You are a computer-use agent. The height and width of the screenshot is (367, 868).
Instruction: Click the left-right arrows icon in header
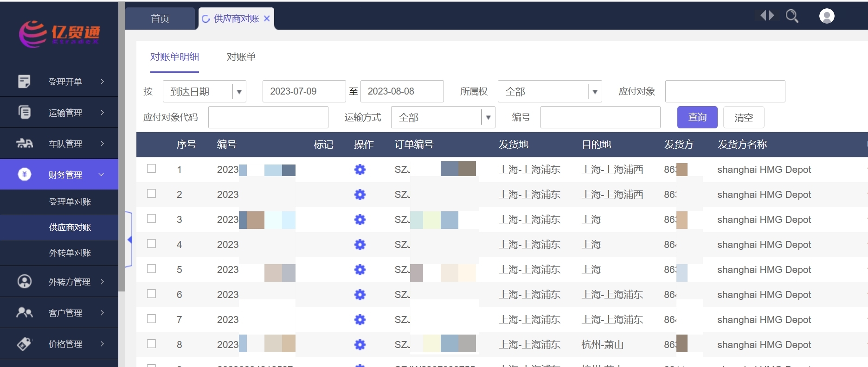tap(767, 16)
